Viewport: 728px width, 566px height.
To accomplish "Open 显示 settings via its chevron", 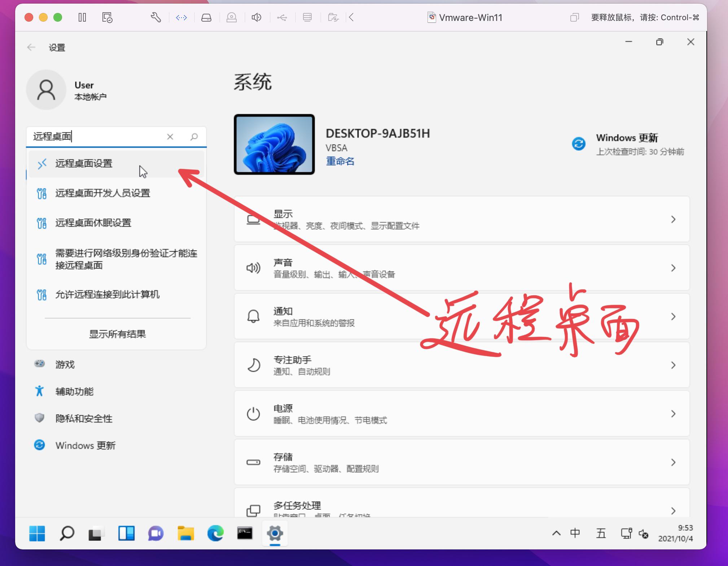I will pyautogui.click(x=673, y=219).
